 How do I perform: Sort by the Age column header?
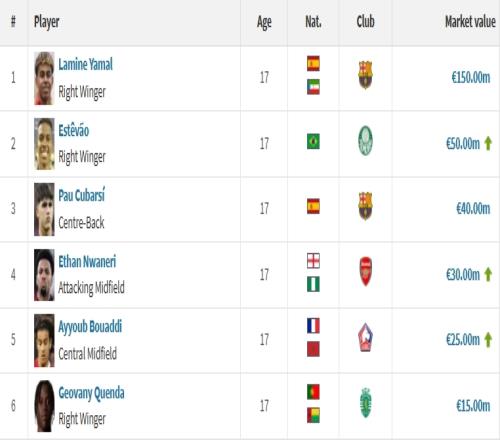(264, 23)
